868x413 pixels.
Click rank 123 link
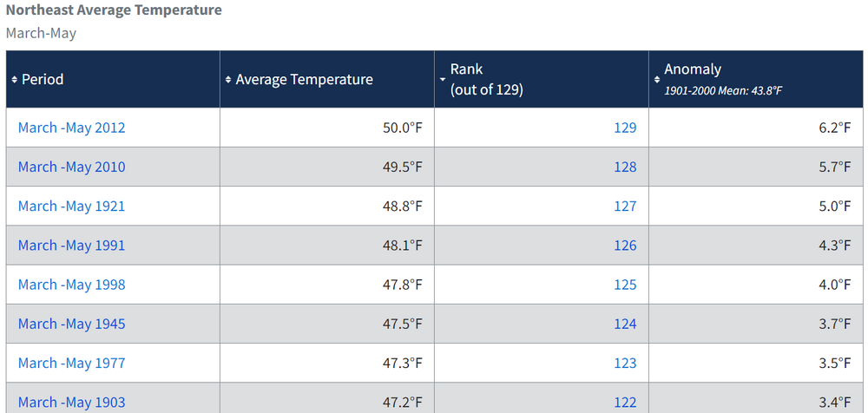point(625,364)
